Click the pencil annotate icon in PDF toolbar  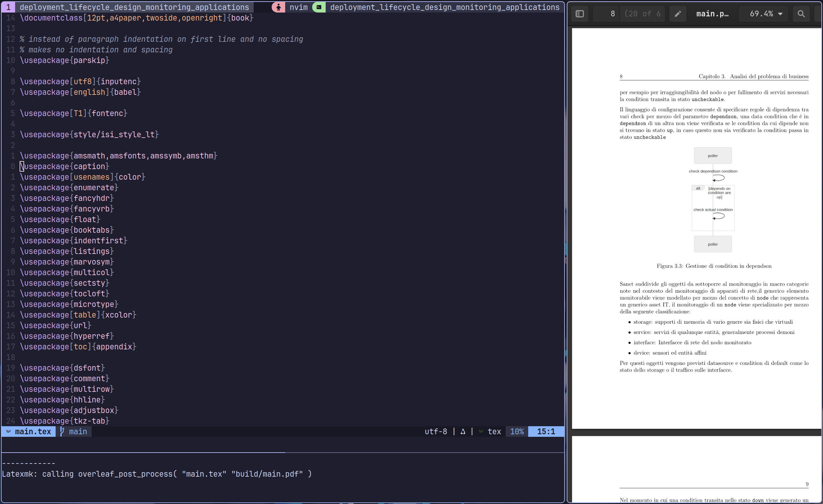pos(678,14)
